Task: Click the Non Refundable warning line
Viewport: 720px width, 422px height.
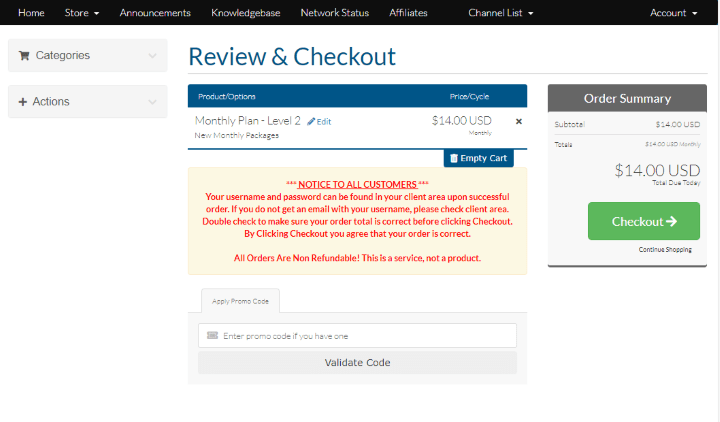Action: point(357,258)
